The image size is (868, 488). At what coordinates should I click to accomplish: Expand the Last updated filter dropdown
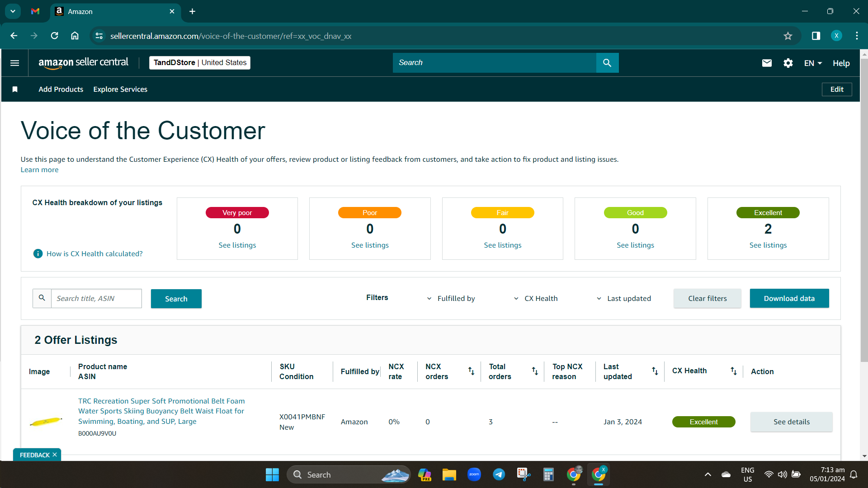624,299
